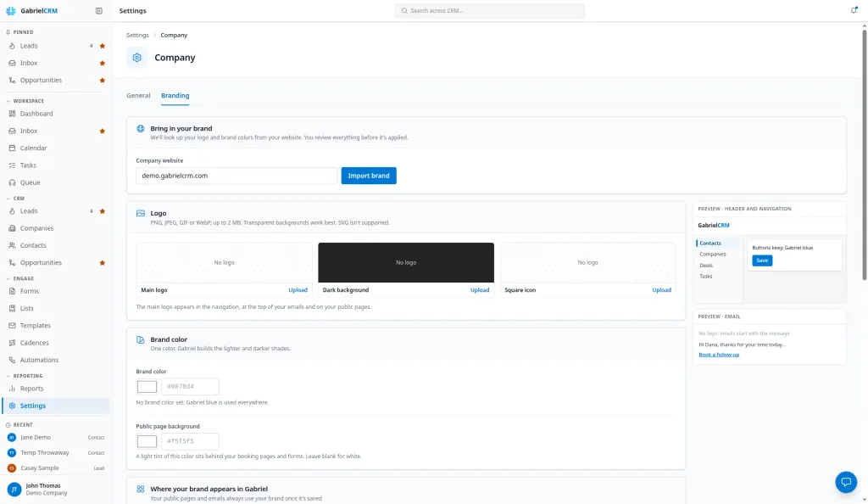Upload a Main logo
Image resolution: width=868 pixels, height=504 pixels.
click(298, 290)
